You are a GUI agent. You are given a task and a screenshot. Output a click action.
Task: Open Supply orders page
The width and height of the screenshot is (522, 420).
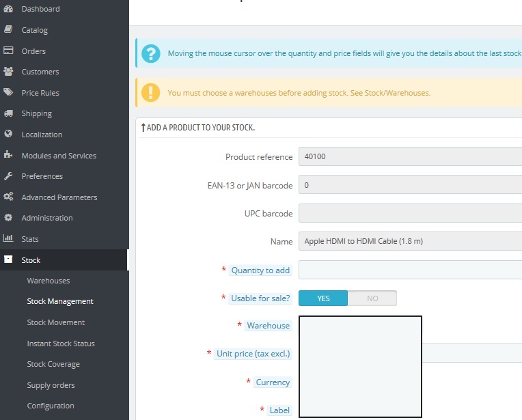coord(51,385)
